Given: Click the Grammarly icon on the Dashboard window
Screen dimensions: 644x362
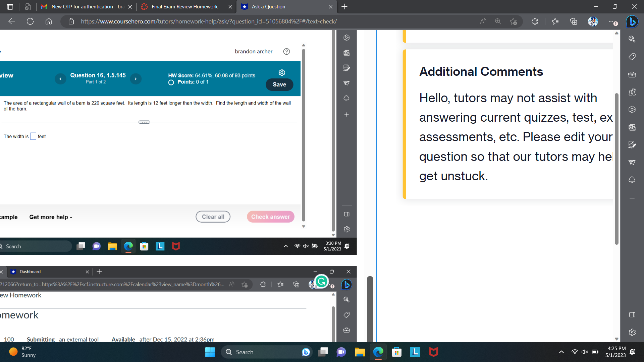Looking at the screenshot, I should [x=321, y=282].
